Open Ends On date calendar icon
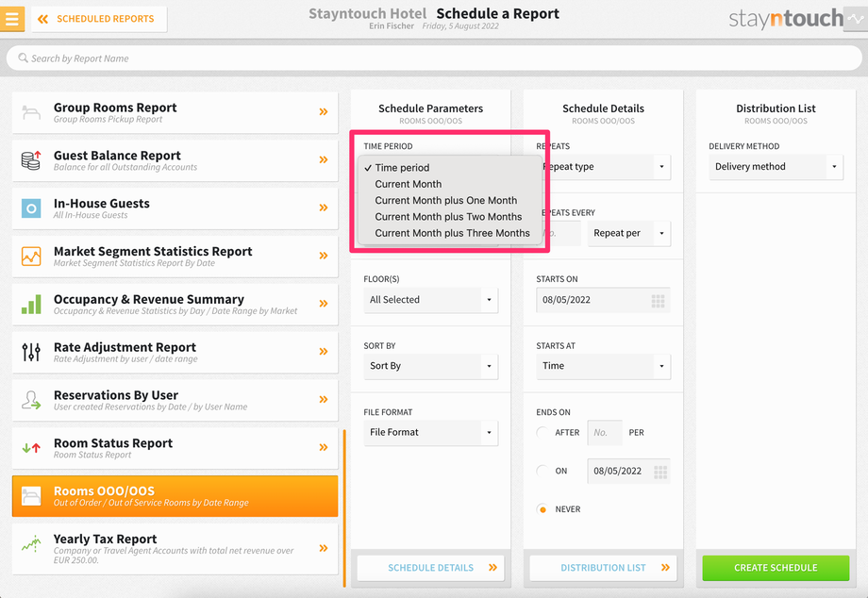868x598 pixels. point(659,472)
